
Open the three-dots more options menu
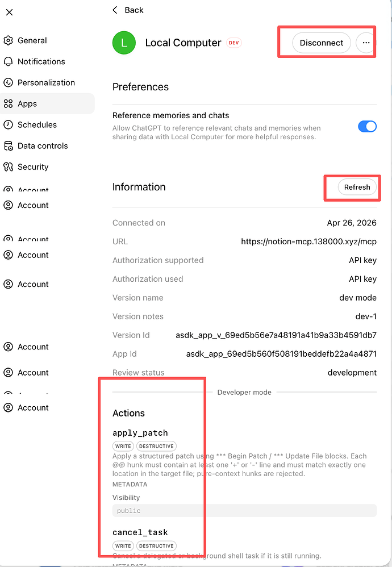366,43
